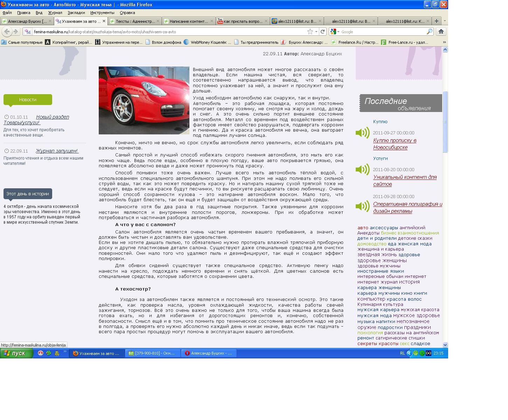Screen dimensions: 508x420
Task: Click the RL language indicator in tray
Action: coord(402,353)
